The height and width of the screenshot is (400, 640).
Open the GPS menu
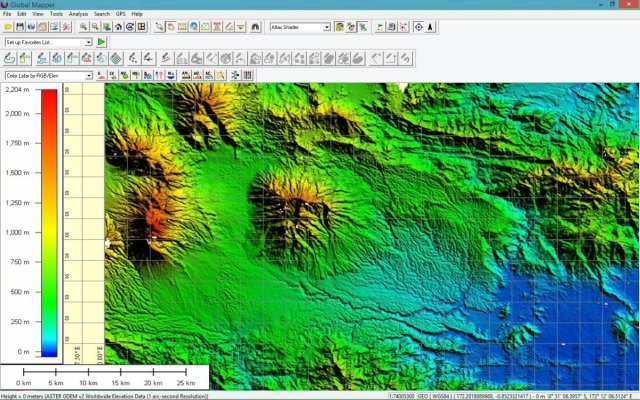(121, 14)
